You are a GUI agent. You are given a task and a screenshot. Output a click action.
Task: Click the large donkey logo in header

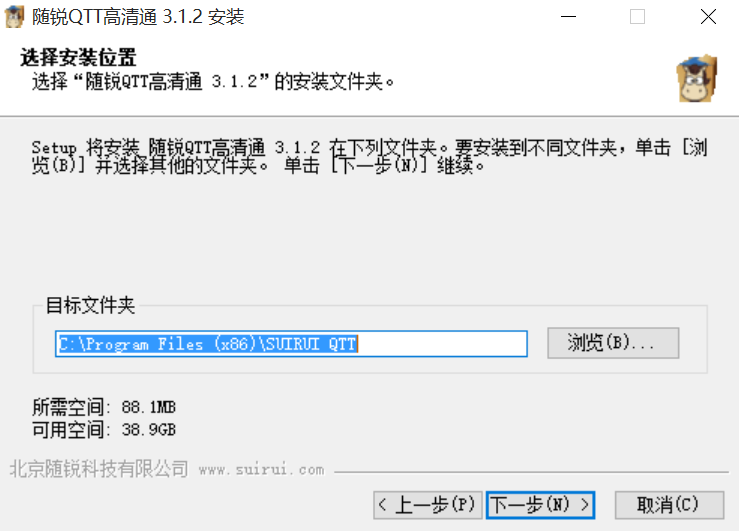click(x=697, y=79)
